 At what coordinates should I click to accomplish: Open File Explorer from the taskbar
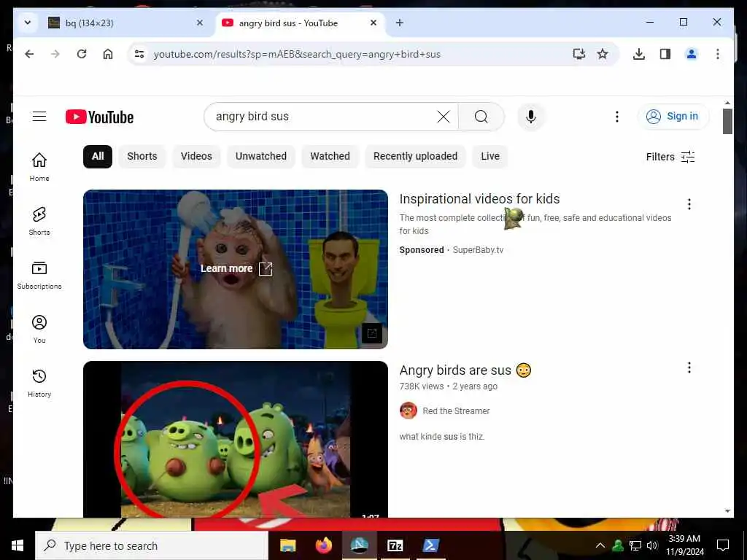pyautogui.click(x=287, y=545)
